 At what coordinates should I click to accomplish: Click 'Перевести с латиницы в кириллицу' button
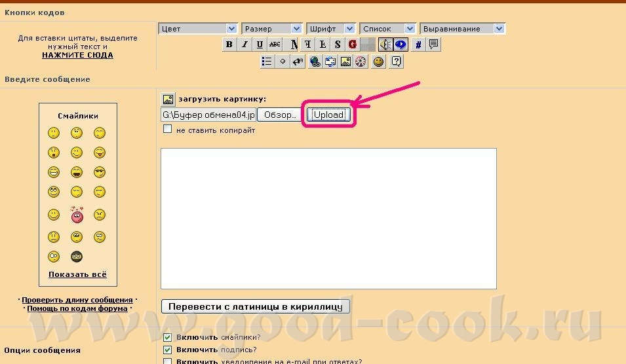tap(256, 306)
